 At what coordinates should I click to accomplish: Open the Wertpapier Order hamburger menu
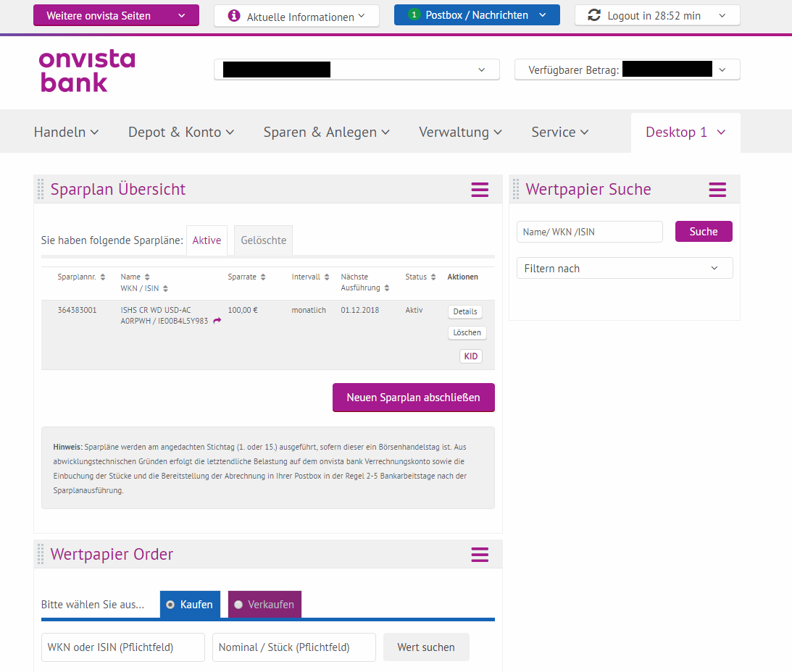tap(480, 555)
